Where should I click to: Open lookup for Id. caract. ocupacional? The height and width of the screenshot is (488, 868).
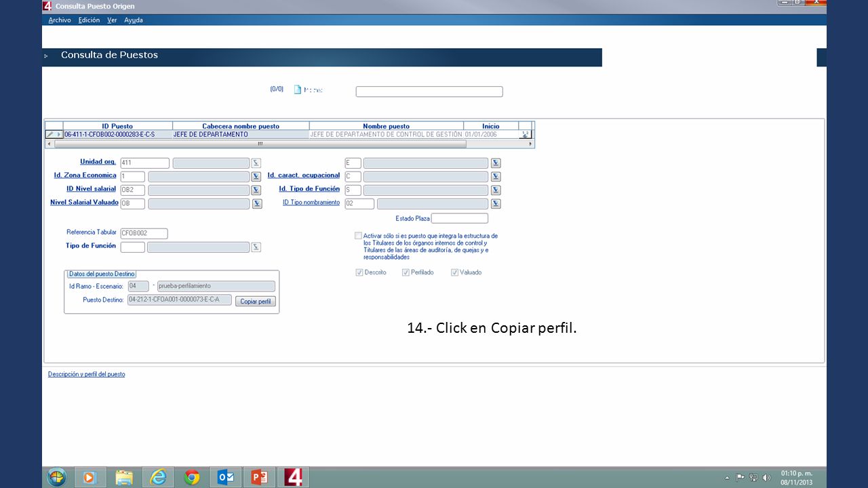pyautogui.click(x=496, y=176)
